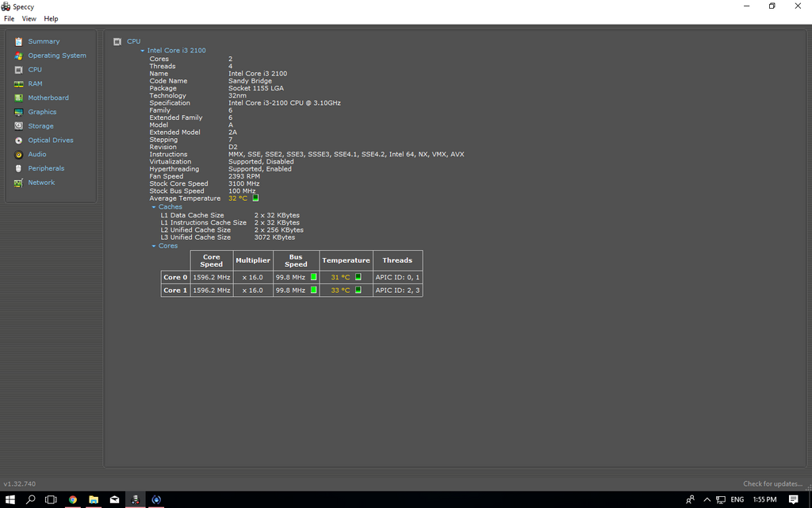Open the Storage section

click(x=41, y=126)
